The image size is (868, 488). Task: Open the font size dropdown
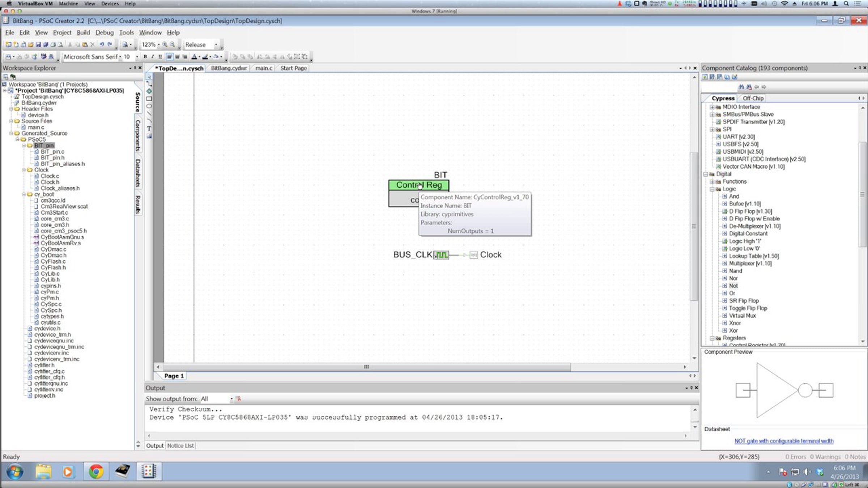(137, 57)
